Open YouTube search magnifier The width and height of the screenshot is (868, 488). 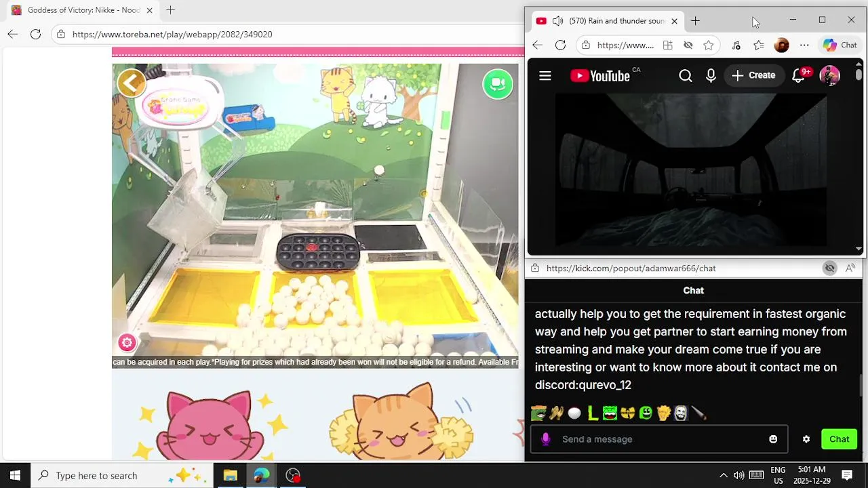tap(686, 76)
